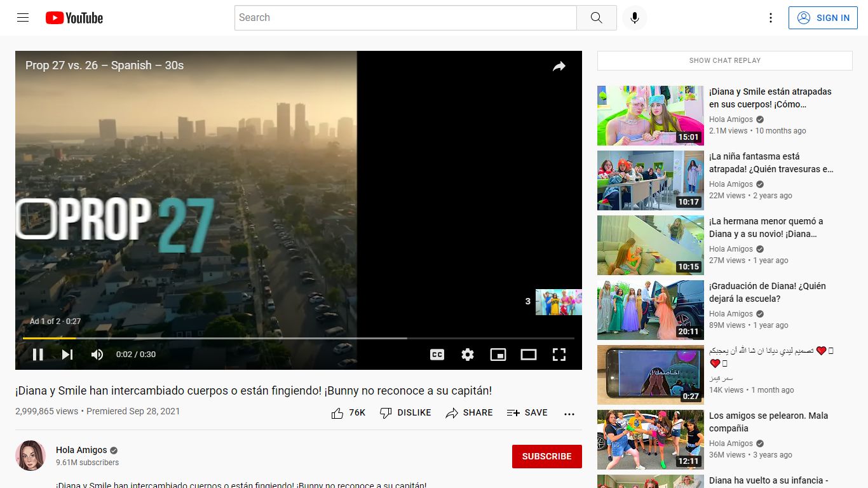Open 'Los amigos se pelearon. Mala compañia' title
Image resolution: width=868 pixels, height=488 pixels.
[769, 422]
